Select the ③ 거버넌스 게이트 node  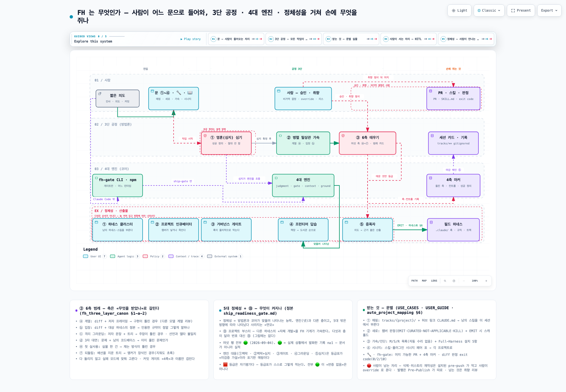coord(226,230)
